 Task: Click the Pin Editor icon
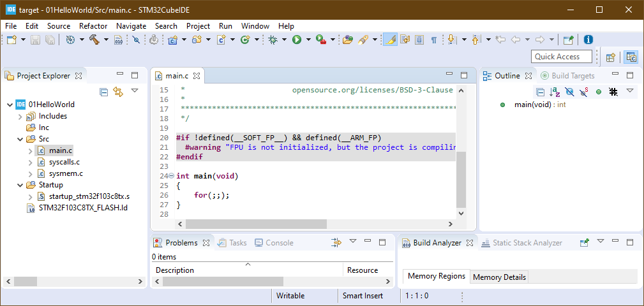[569, 40]
